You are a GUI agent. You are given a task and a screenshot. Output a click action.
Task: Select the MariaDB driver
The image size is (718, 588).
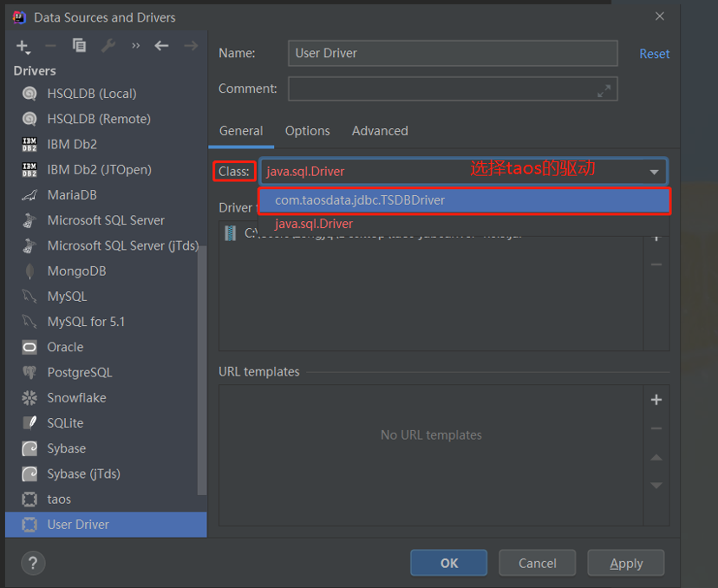[x=106, y=195]
